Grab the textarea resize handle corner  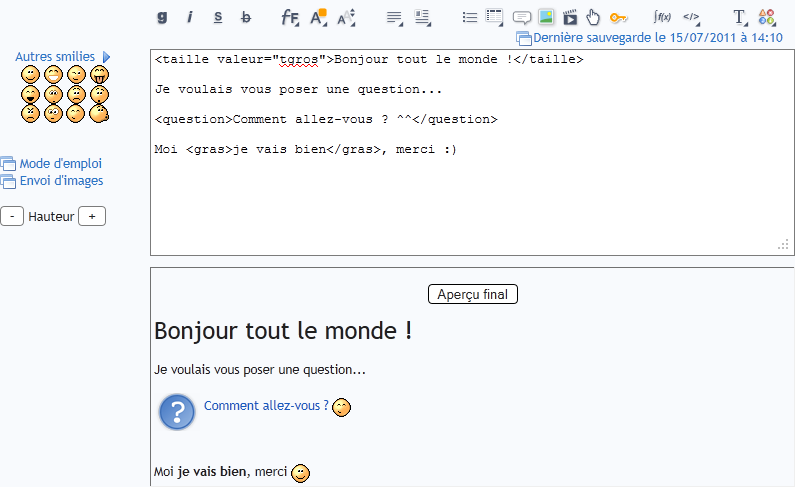(x=783, y=245)
